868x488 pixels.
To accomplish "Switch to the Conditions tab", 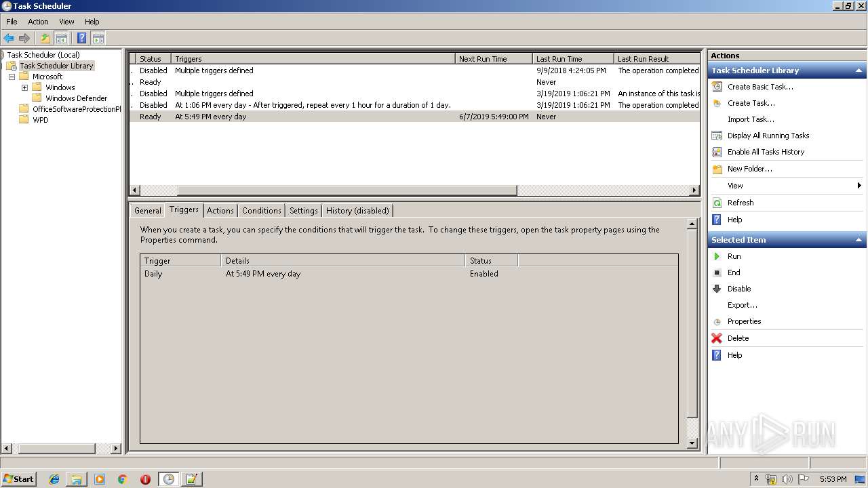I will (262, 211).
